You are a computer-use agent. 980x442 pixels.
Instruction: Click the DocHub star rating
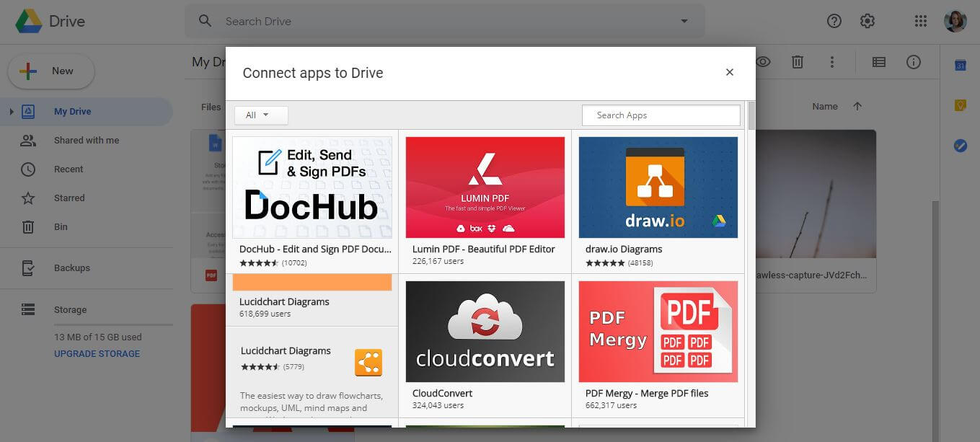tap(259, 263)
